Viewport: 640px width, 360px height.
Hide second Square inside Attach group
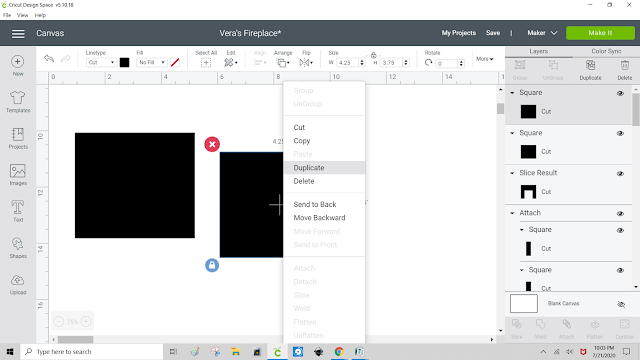(620, 270)
